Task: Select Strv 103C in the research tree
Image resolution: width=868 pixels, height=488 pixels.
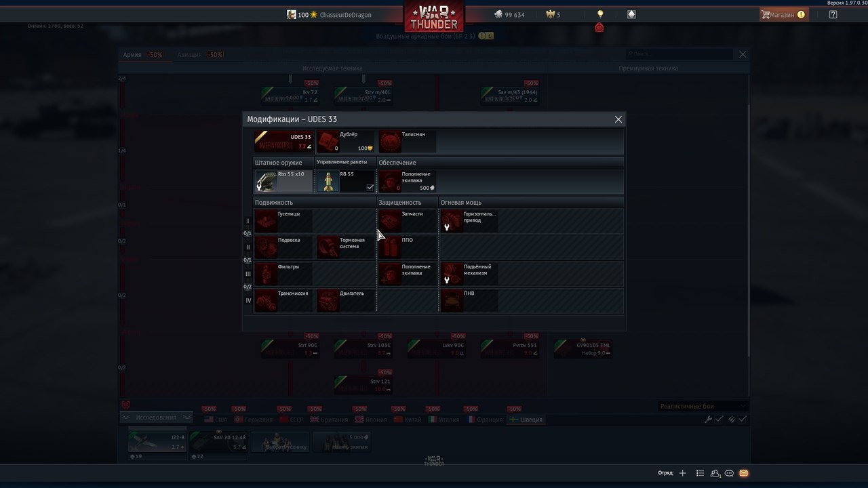Action: (x=363, y=349)
